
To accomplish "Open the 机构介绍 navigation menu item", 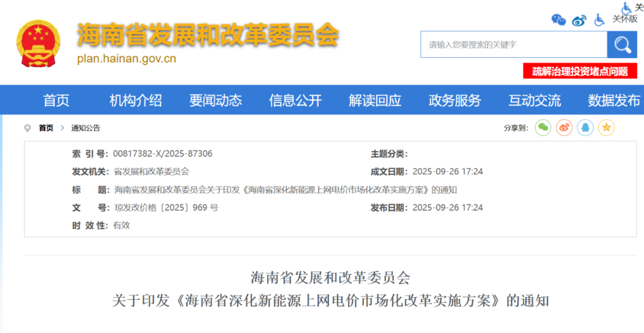I will [x=135, y=100].
